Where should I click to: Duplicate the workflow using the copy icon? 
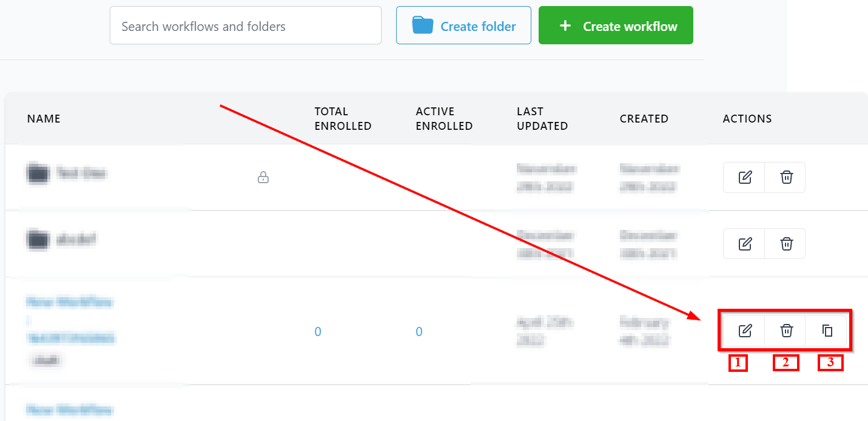[x=827, y=331]
